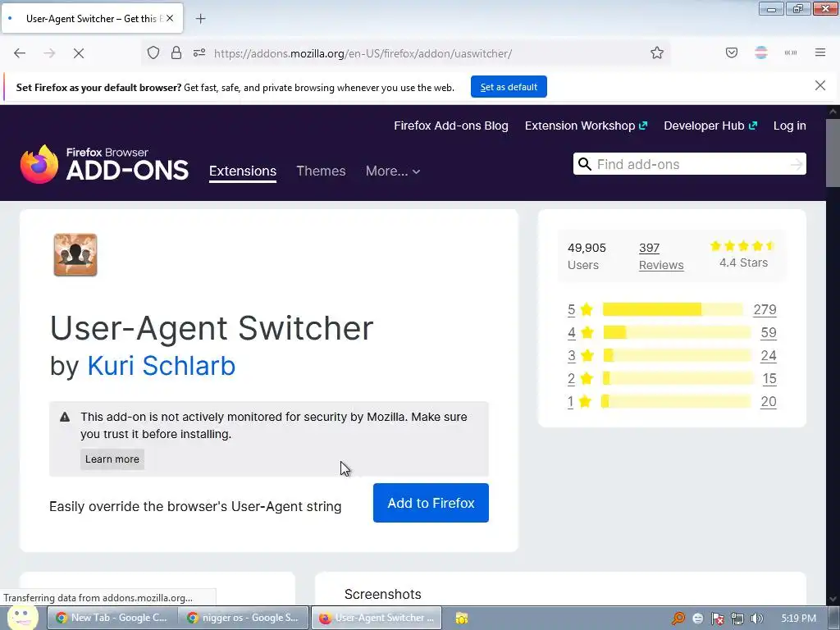Image resolution: width=840 pixels, height=630 pixels.
Task: Click the 4-star rating bar
Action: coord(677,332)
